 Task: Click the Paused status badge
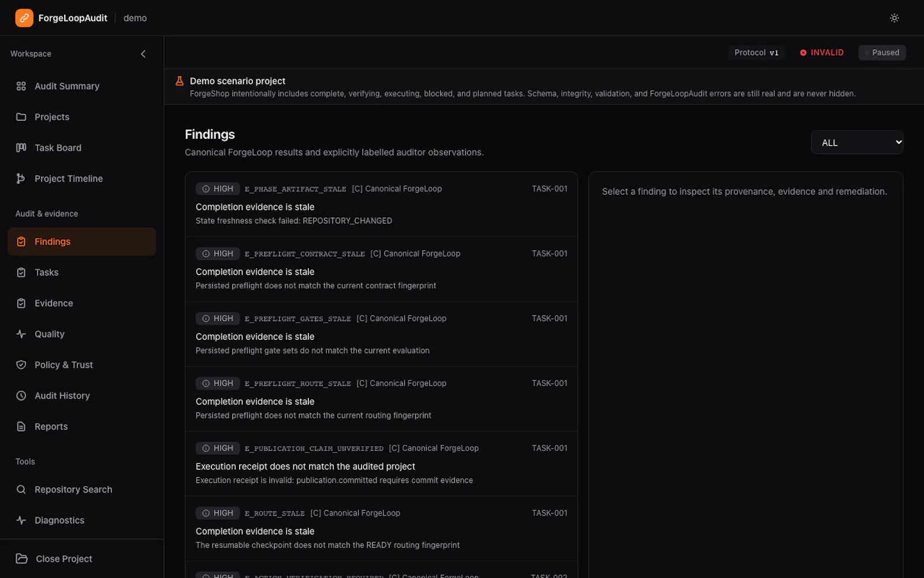[x=882, y=53]
